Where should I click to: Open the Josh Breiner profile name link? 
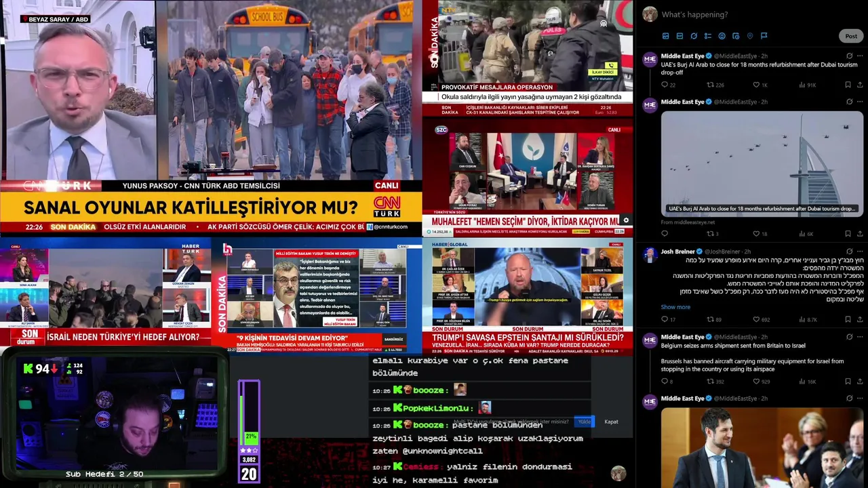(678, 251)
